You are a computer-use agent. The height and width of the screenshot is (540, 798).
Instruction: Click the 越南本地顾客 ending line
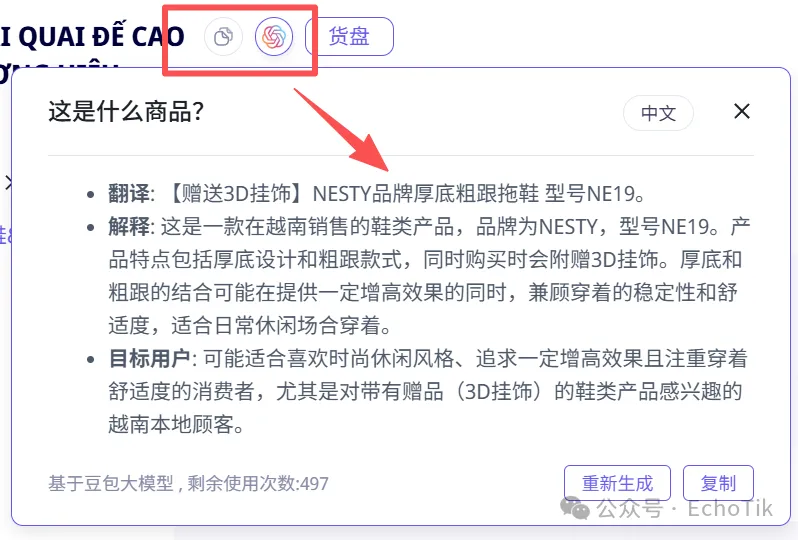[x=176, y=424]
